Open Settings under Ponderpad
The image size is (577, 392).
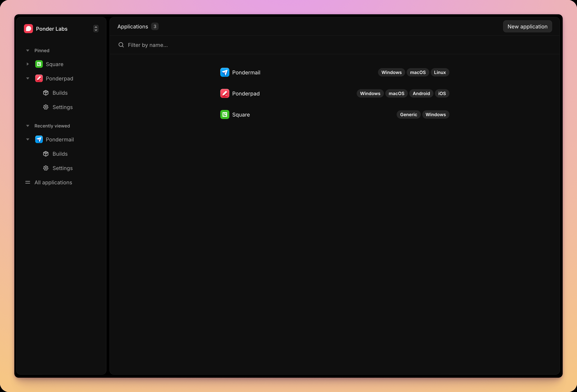tap(63, 107)
